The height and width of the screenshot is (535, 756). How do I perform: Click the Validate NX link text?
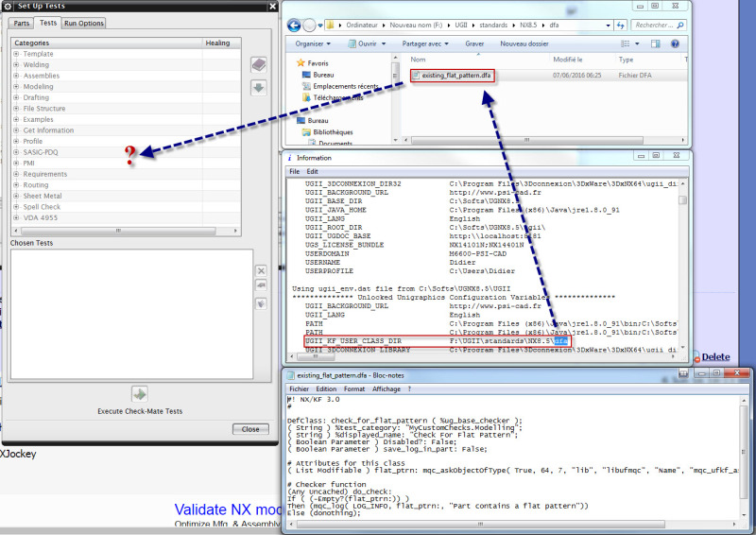228,509
